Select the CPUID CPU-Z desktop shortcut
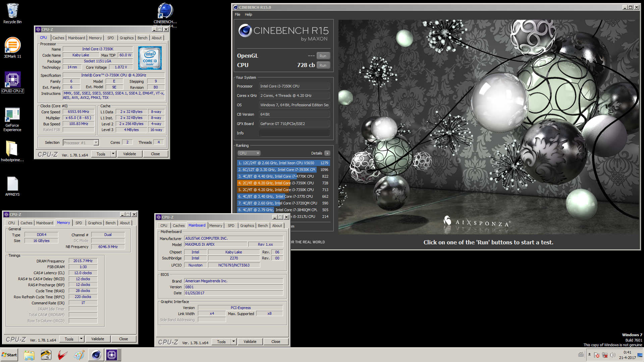644x362 pixels. [12, 82]
